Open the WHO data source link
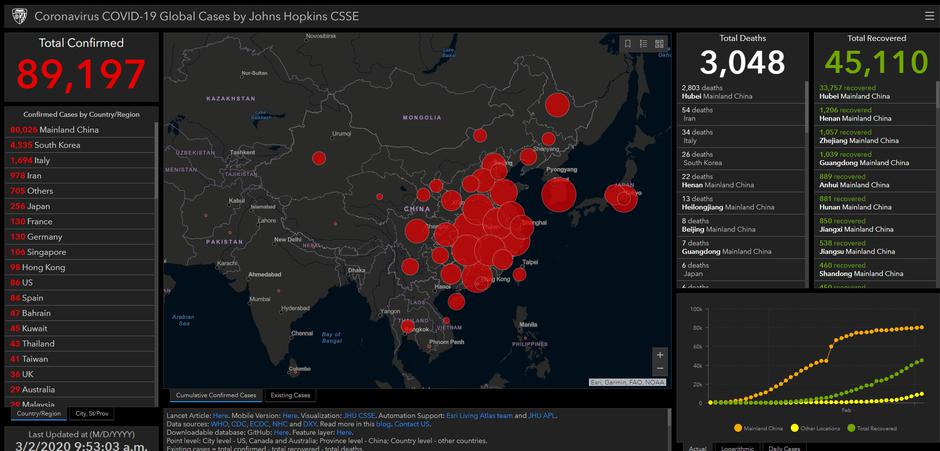Image resolution: width=940 pixels, height=451 pixels. (219, 424)
